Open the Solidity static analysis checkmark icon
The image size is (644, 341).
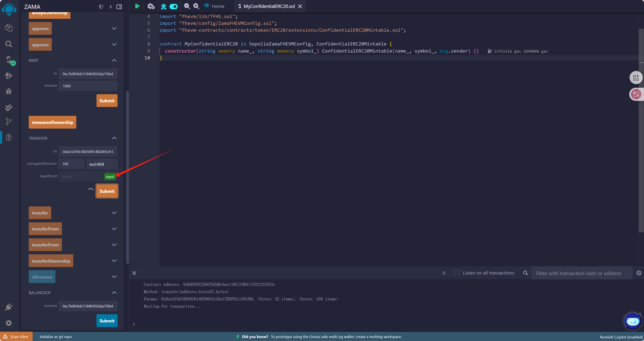(x=9, y=107)
